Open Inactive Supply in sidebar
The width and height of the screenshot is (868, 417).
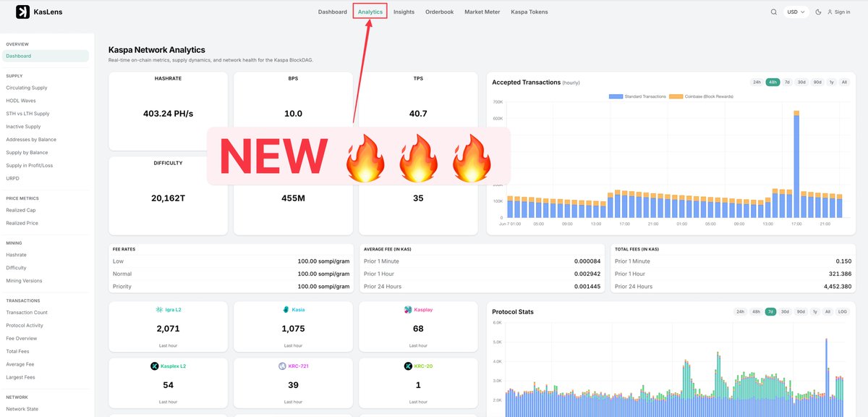[x=23, y=127]
